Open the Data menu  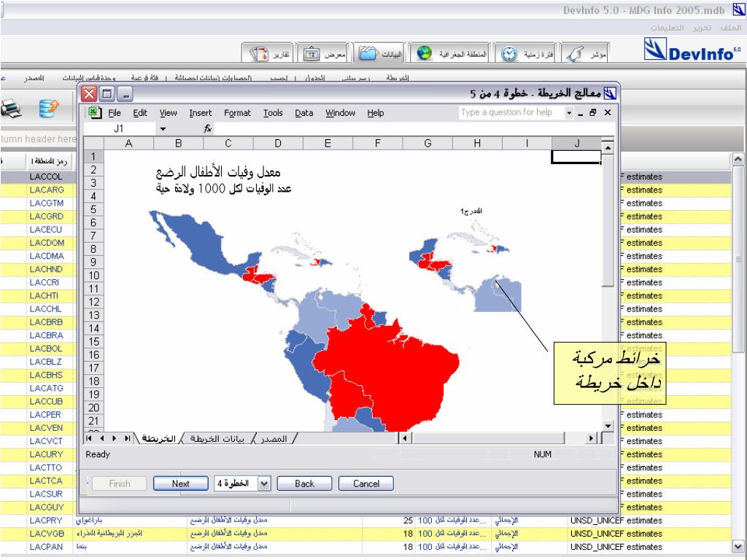coord(304,113)
